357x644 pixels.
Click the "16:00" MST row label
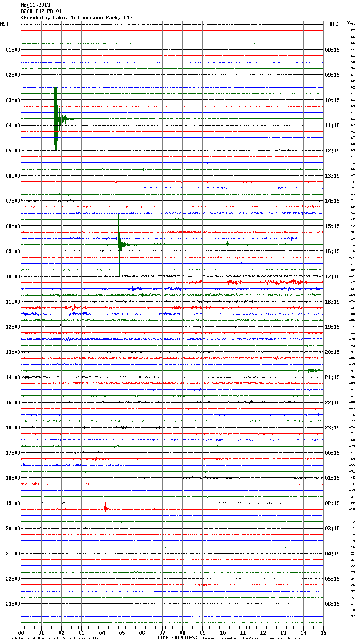click(x=13, y=428)
